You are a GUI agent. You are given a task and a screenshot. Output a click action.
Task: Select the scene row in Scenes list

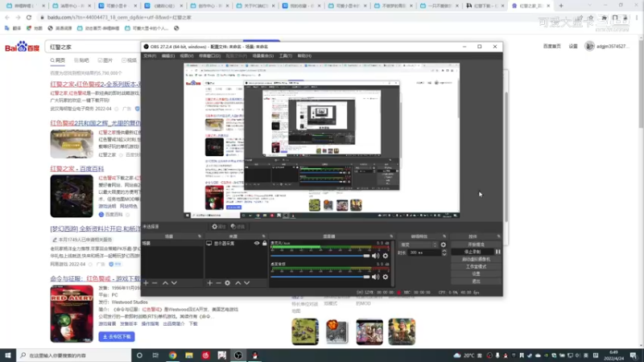tap(172, 244)
